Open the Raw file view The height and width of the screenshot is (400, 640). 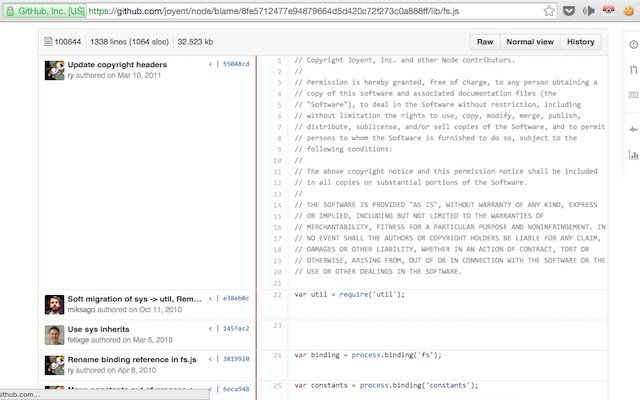[x=485, y=42]
